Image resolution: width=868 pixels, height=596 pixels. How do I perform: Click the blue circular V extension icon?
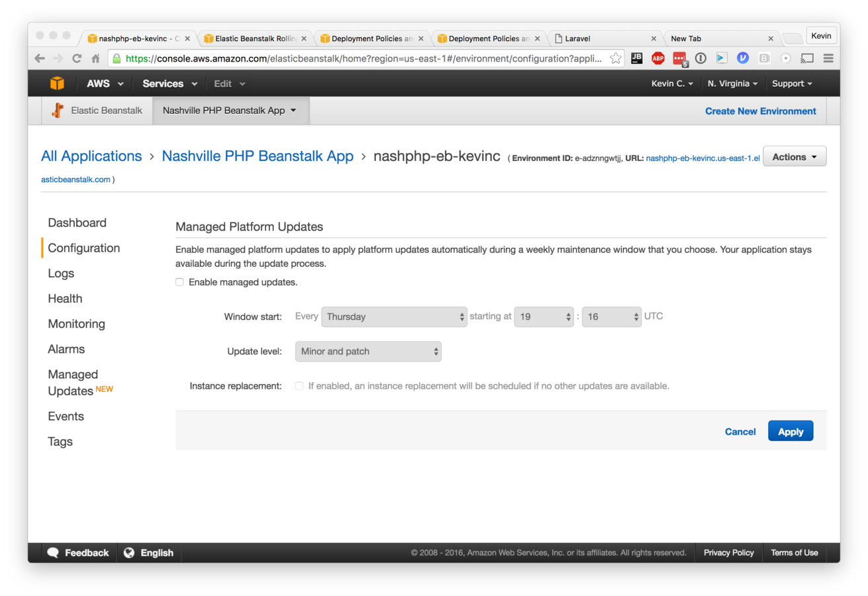743,58
